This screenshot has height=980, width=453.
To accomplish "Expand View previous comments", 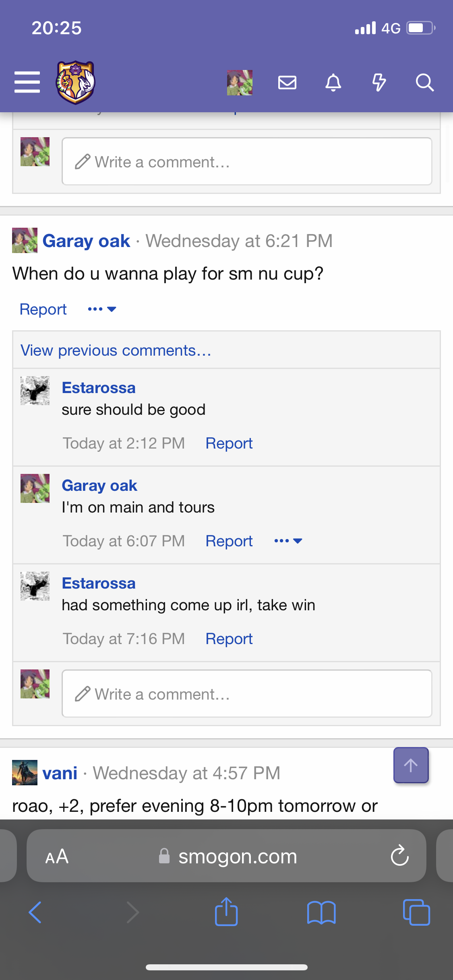I will [x=116, y=350].
